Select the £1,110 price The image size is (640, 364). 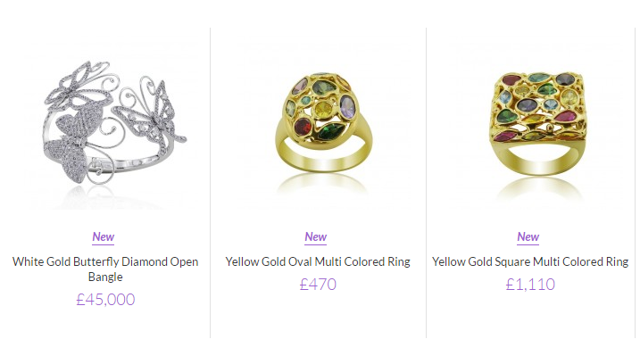click(530, 285)
